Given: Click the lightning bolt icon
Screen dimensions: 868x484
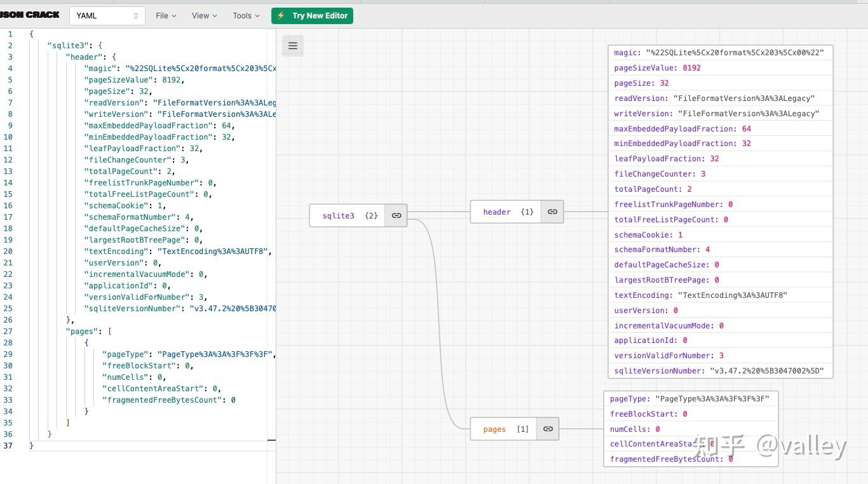Looking at the screenshot, I should [x=281, y=16].
